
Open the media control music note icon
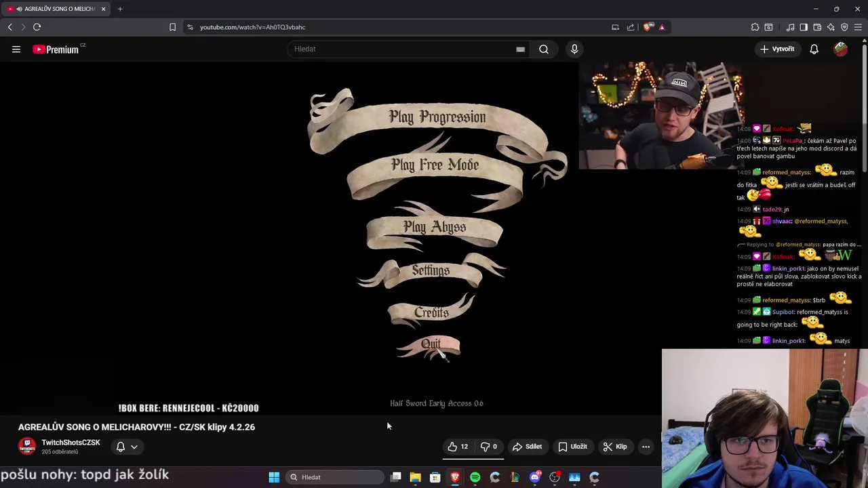(790, 27)
